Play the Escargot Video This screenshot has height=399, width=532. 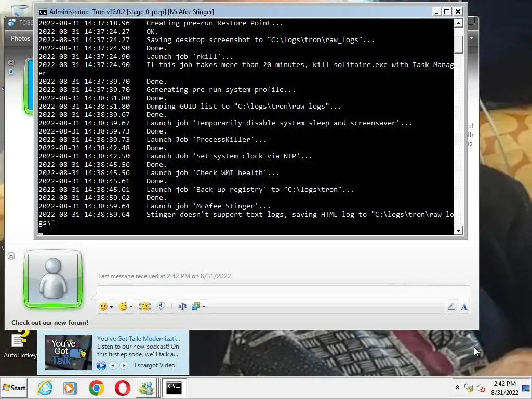[101, 365]
